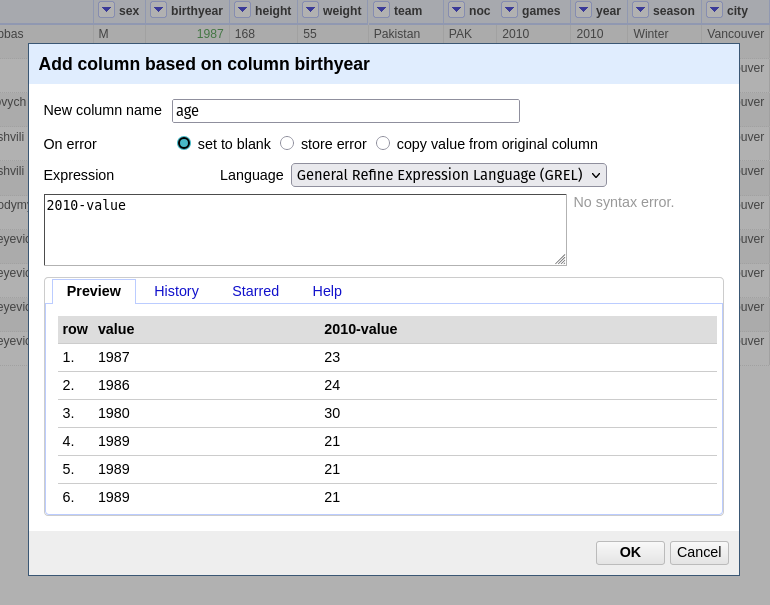Image resolution: width=770 pixels, height=605 pixels.
Task: Click the dialog title 'Add column based on column birthyear'
Action: tap(204, 64)
